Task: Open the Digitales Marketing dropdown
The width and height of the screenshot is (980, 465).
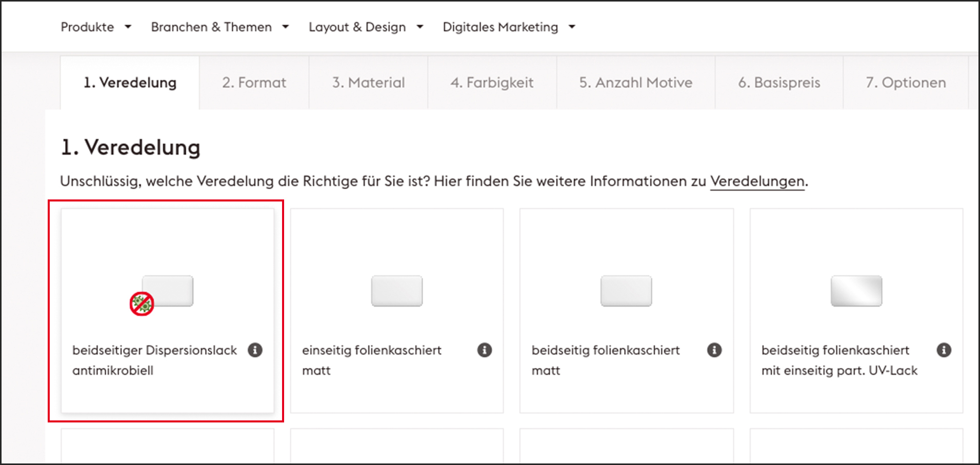Action: pyautogui.click(x=509, y=27)
